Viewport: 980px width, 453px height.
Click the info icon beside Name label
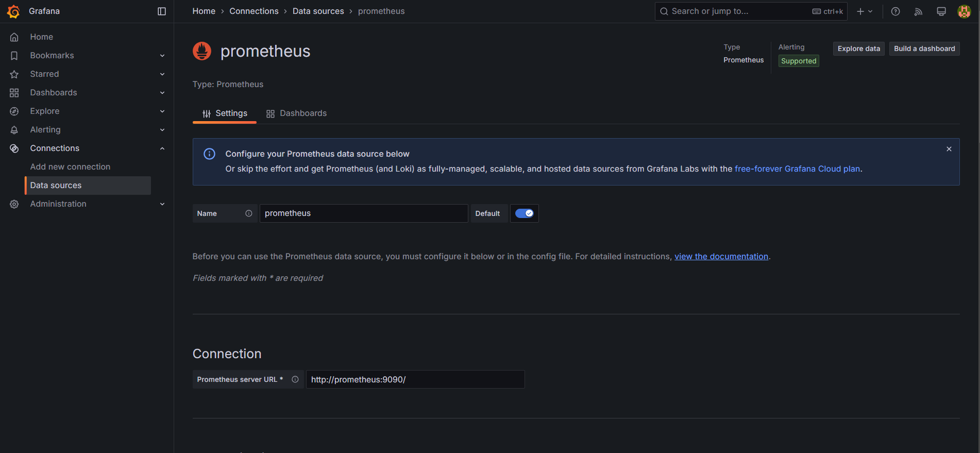(249, 213)
